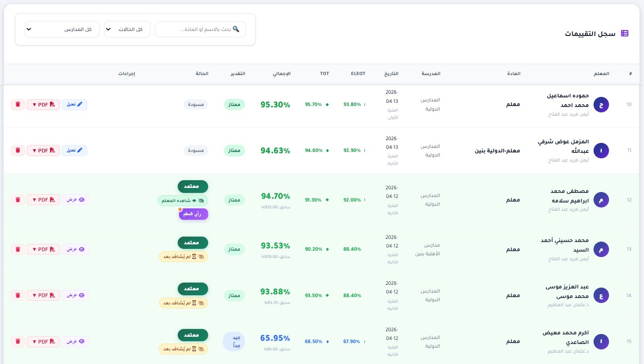Remove evaluation in row 13 via trash
Screen dimensions: 644x364
18,249
